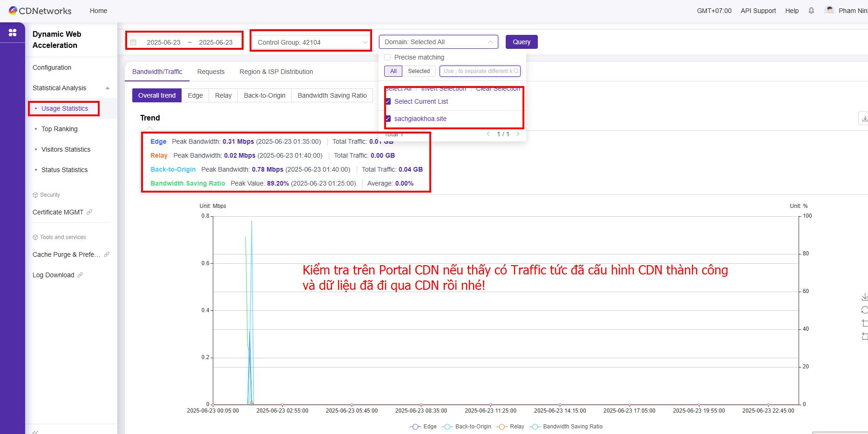
Task: Toggle the Edge series in chart legend
Action: point(423,427)
